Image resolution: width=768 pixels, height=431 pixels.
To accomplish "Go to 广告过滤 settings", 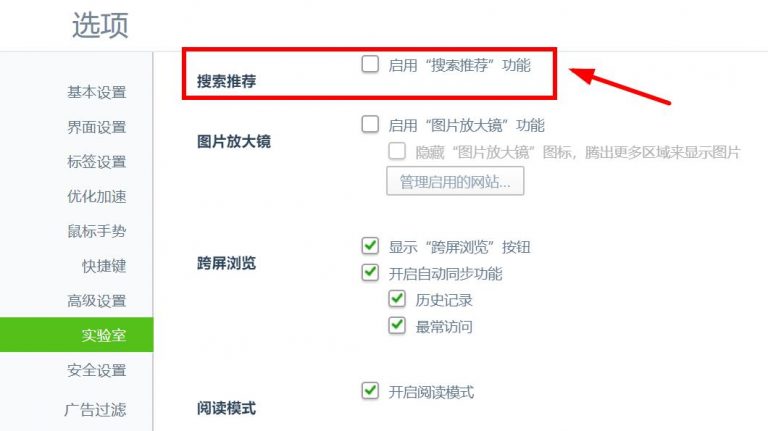I will (95, 409).
